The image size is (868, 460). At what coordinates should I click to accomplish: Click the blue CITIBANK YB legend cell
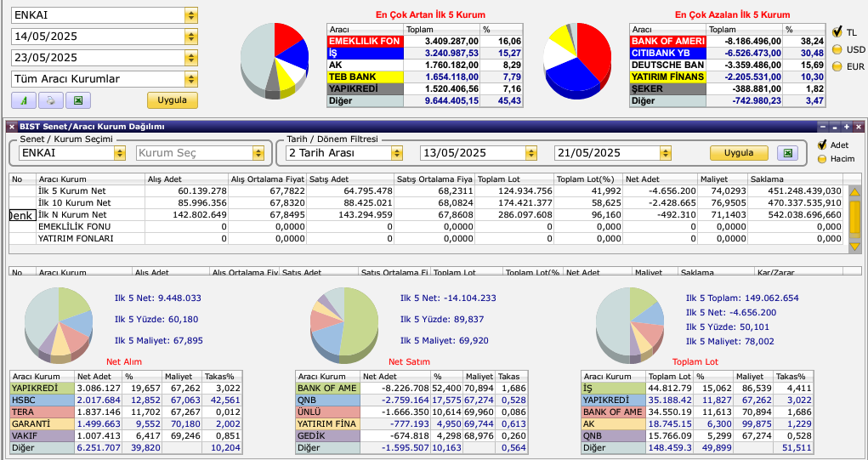coord(668,53)
